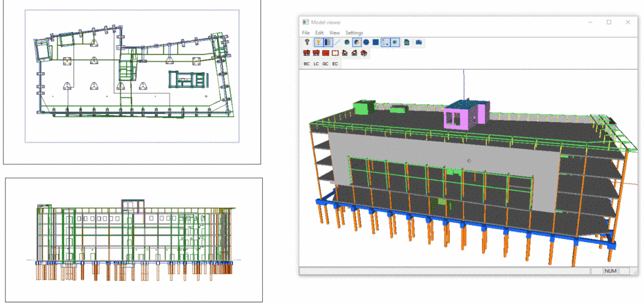Toggle the light bulb lighting icon
644x306 pixels.
point(319,42)
